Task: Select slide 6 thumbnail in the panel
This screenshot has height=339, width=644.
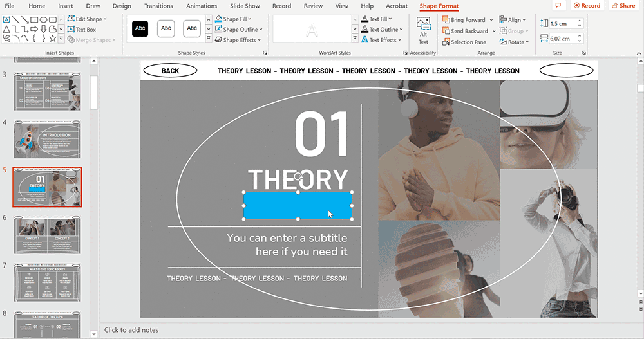Action: pyautogui.click(x=48, y=234)
